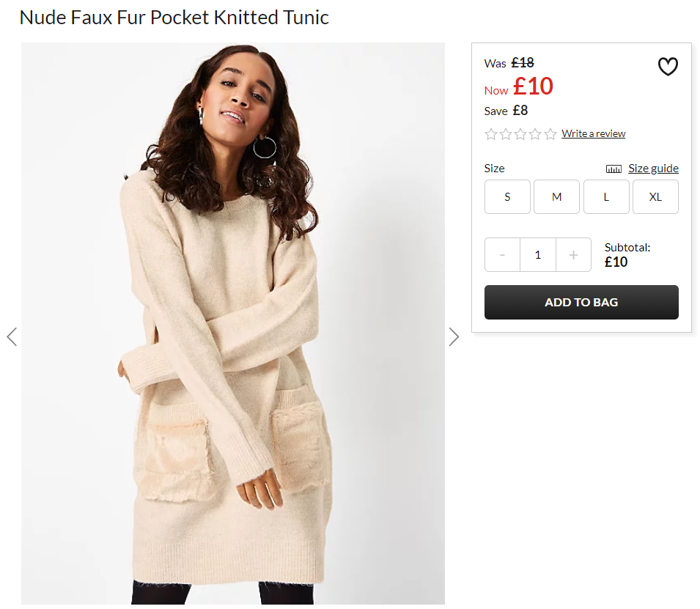This screenshot has height=609, width=700.
Task: Open the Size guide link
Action: [653, 169]
